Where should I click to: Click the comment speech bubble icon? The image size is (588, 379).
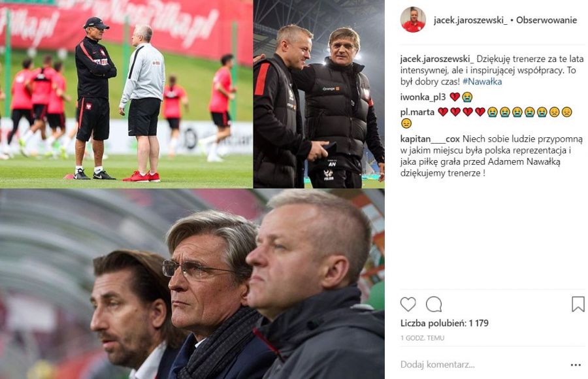tap(434, 305)
